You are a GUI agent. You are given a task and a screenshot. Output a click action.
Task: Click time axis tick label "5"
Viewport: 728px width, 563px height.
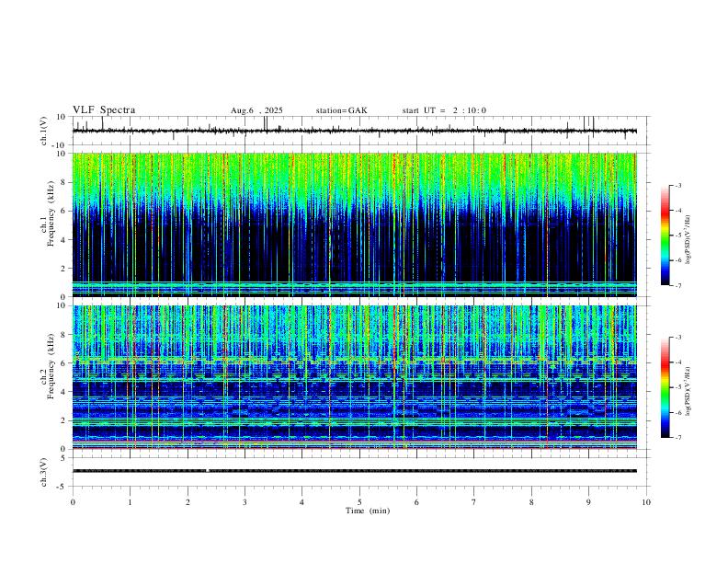point(359,502)
